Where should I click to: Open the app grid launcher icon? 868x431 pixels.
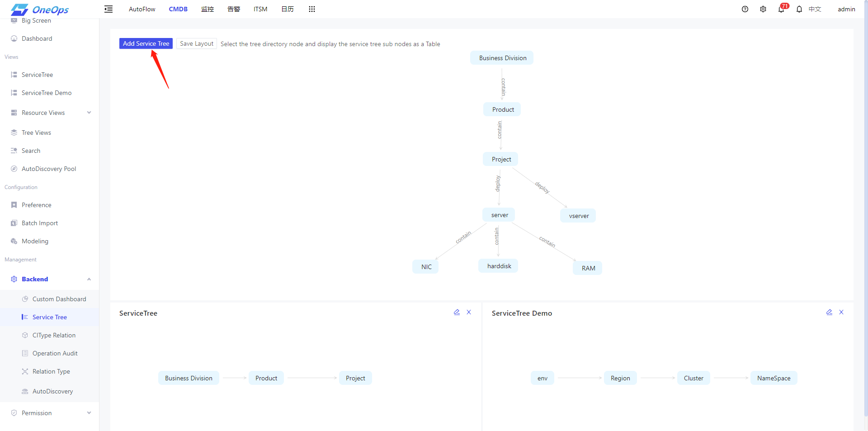(x=312, y=9)
